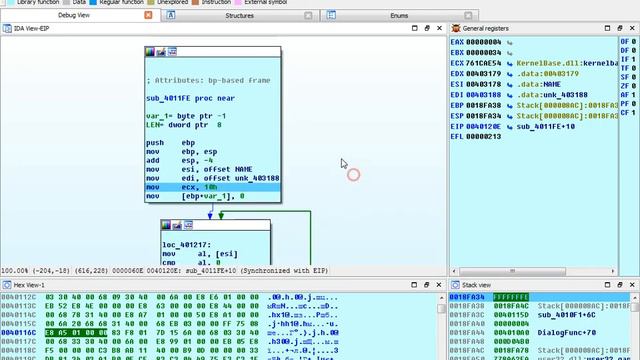Screen dimensions: 640x360
Task: Select the highlighted 'mov ecx, 10h' instruction
Action: (x=213, y=187)
